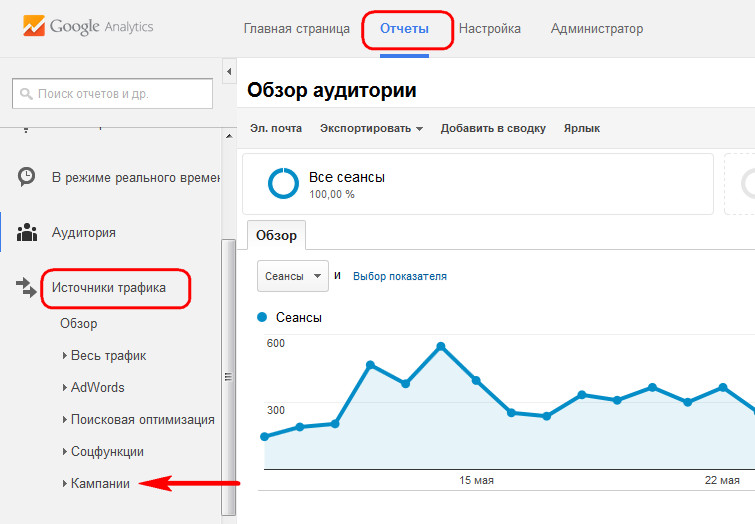The width and height of the screenshot is (755, 524).
Task: Click the first chart data point
Action: (264, 436)
